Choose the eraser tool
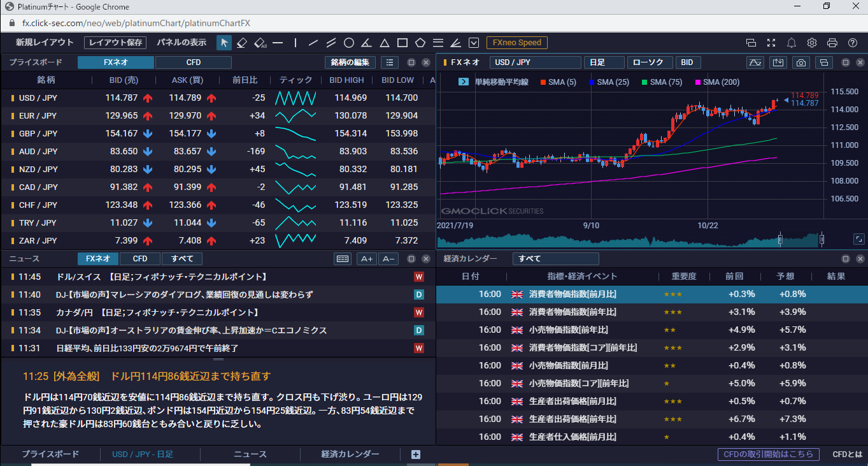The width and height of the screenshot is (868, 466). [x=241, y=43]
